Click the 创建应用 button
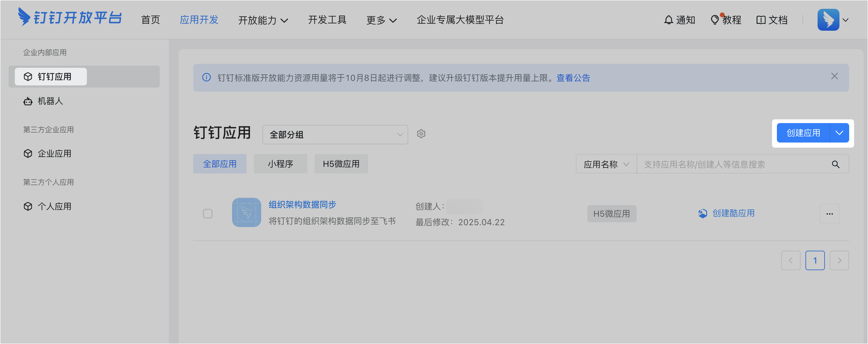 (x=803, y=133)
